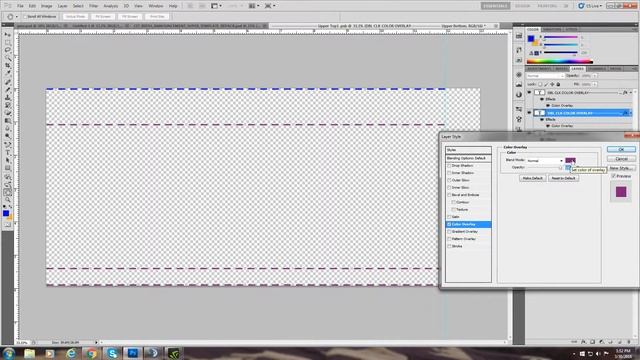Select the Move tool in the toolbox
The height and width of the screenshot is (360, 640).
point(8,35)
